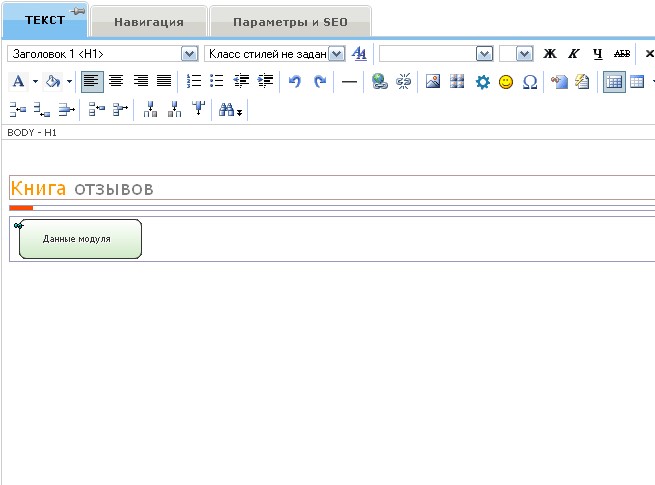Expand the Заголовок 1 <H1> format dropdown
The height and width of the screenshot is (485, 655).
tap(189, 54)
